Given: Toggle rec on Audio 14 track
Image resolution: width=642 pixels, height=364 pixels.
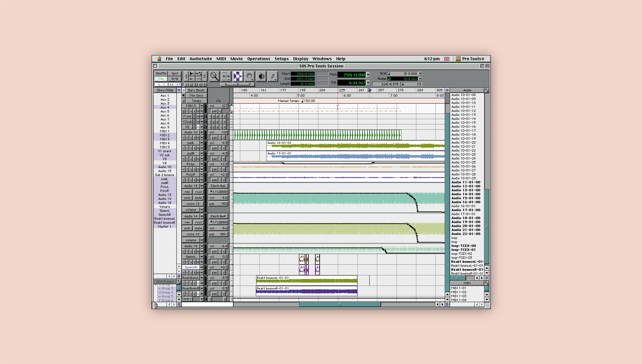Looking at the screenshot, I should coord(187,222).
